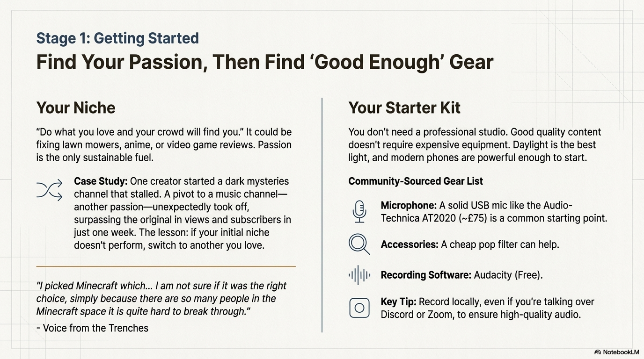
Task: Click the 'Case Study:' bold label
Action: (x=101, y=181)
